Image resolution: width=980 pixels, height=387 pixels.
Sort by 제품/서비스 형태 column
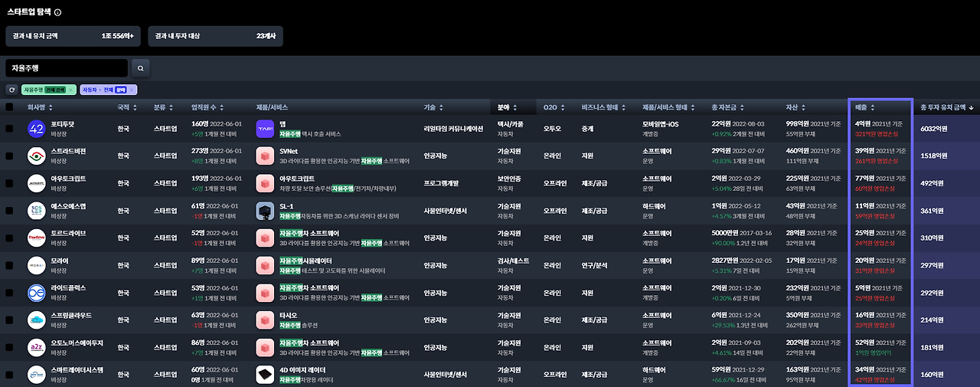click(668, 107)
